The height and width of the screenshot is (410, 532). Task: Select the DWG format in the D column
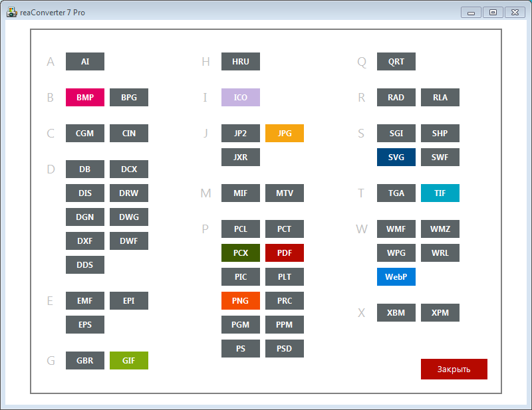[128, 217]
